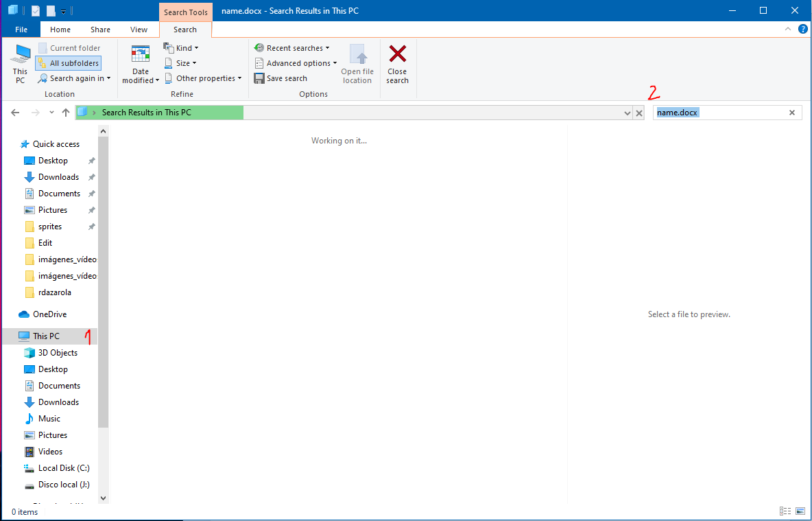Select Quick access in navigation pane
812x521 pixels.
49,144
